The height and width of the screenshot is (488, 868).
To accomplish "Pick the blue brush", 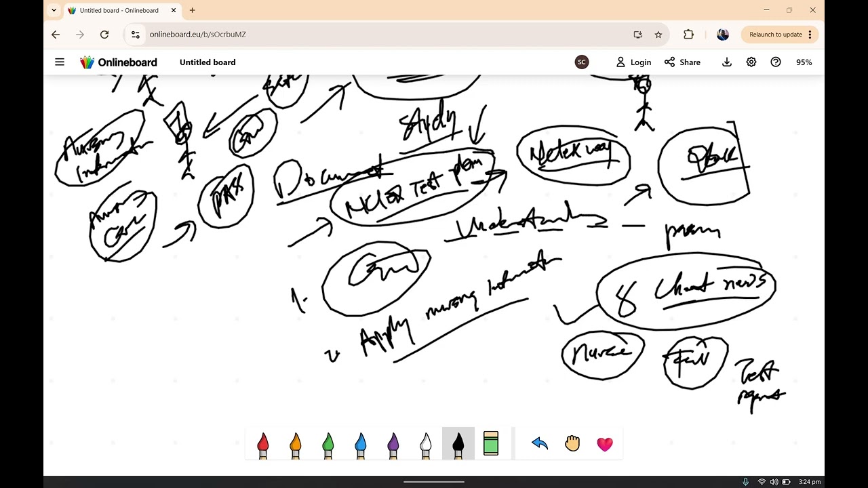I will click(x=361, y=444).
